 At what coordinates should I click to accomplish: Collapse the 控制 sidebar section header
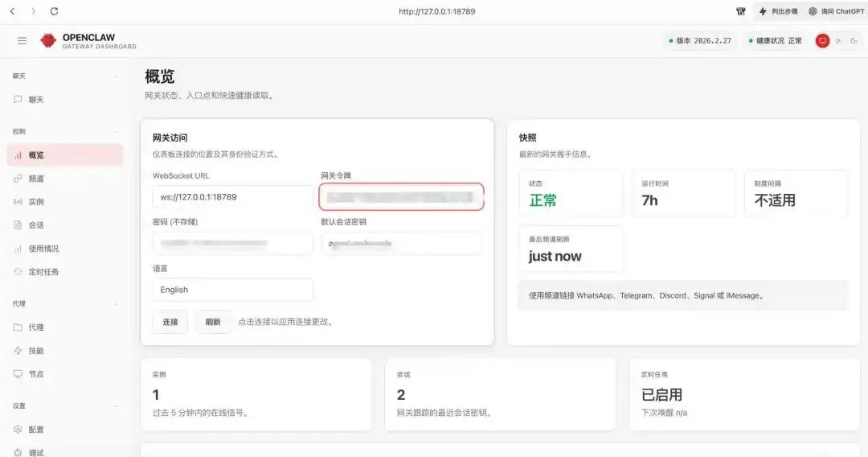click(65, 131)
